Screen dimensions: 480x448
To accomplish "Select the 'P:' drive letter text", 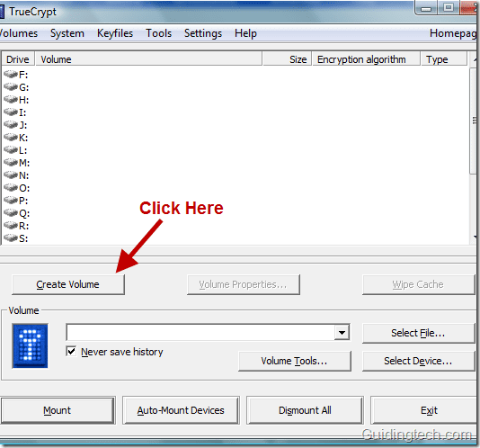I will click(23, 200).
